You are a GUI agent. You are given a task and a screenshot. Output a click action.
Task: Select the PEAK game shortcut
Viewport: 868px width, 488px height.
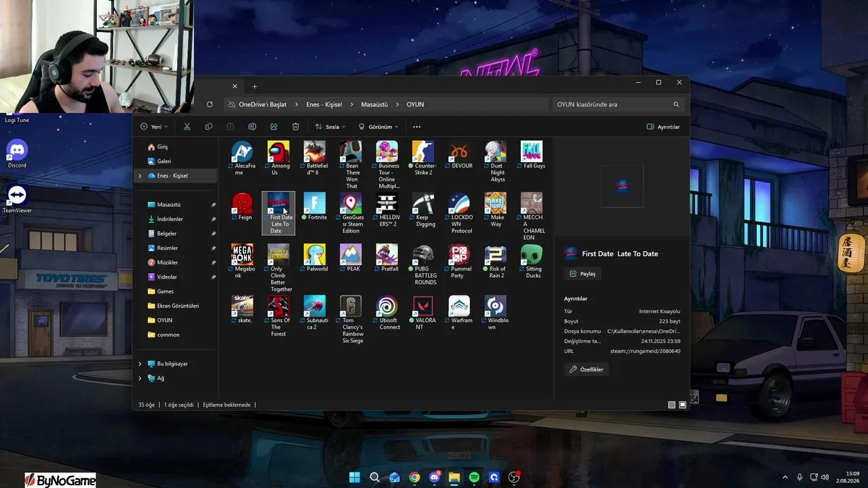351,258
